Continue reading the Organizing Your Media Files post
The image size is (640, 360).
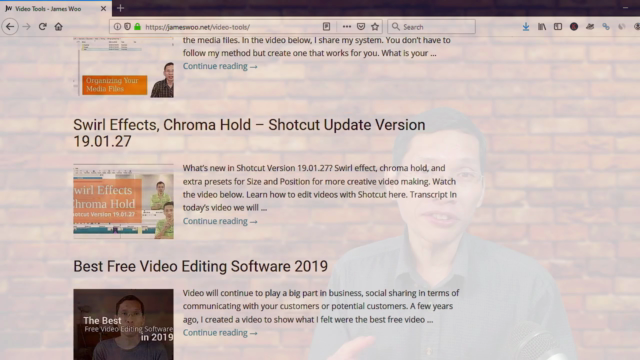click(x=220, y=66)
